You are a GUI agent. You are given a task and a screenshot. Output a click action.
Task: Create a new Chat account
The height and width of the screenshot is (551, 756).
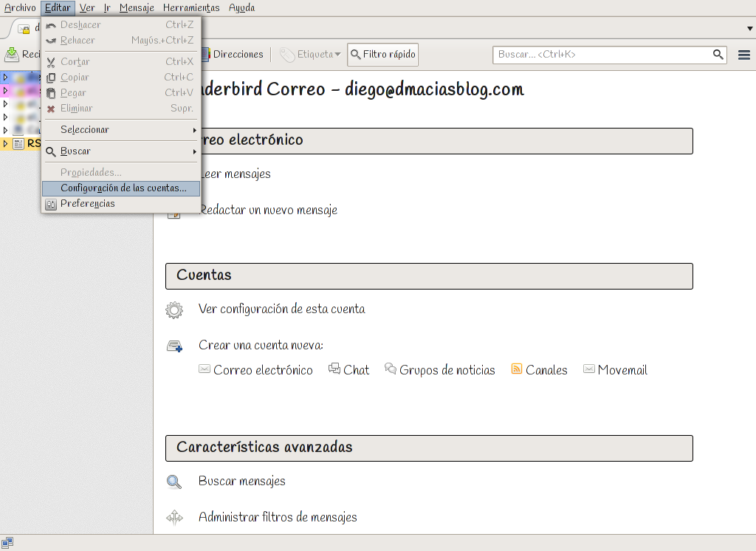pyautogui.click(x=357, y=370)
